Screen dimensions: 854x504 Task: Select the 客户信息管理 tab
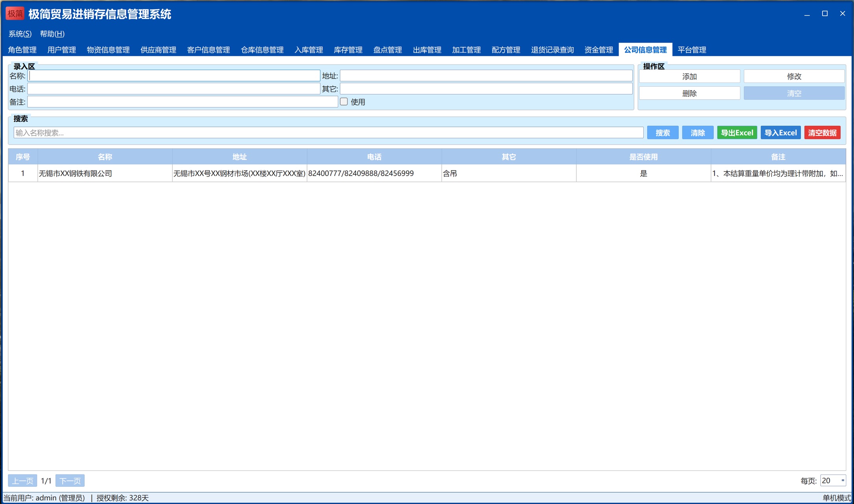click(x=208, y=50)
